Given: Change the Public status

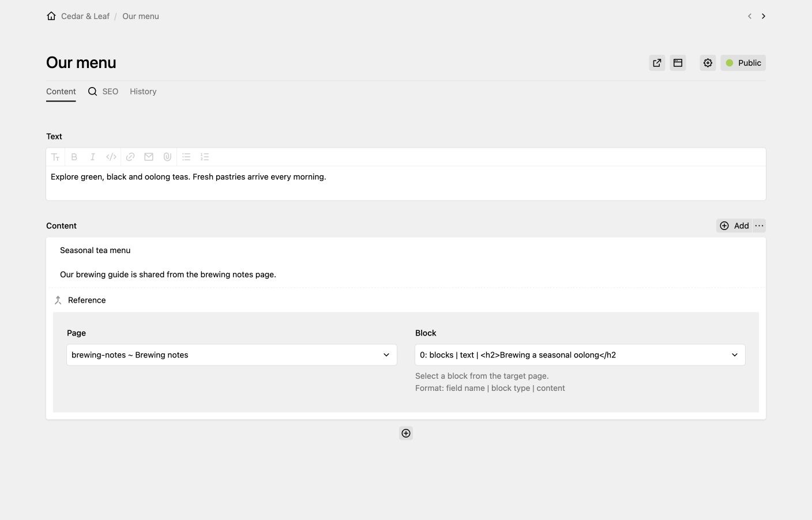Looking at the screenshot, I should [743, 63].
